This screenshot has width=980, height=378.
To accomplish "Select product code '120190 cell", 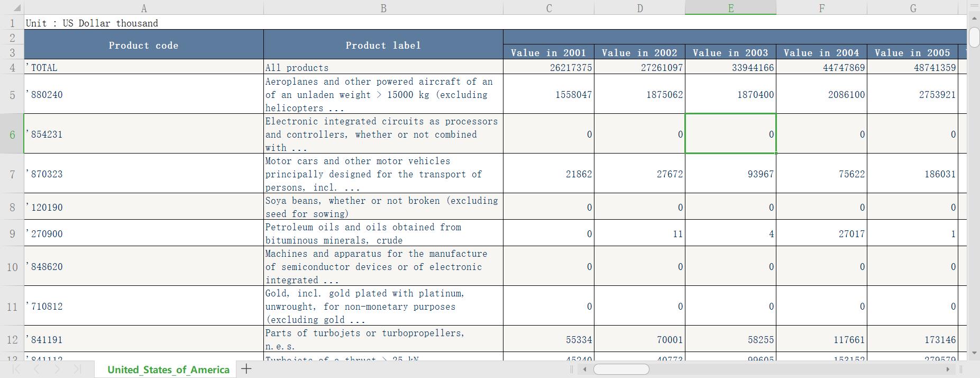I will [x=144, y=207].
